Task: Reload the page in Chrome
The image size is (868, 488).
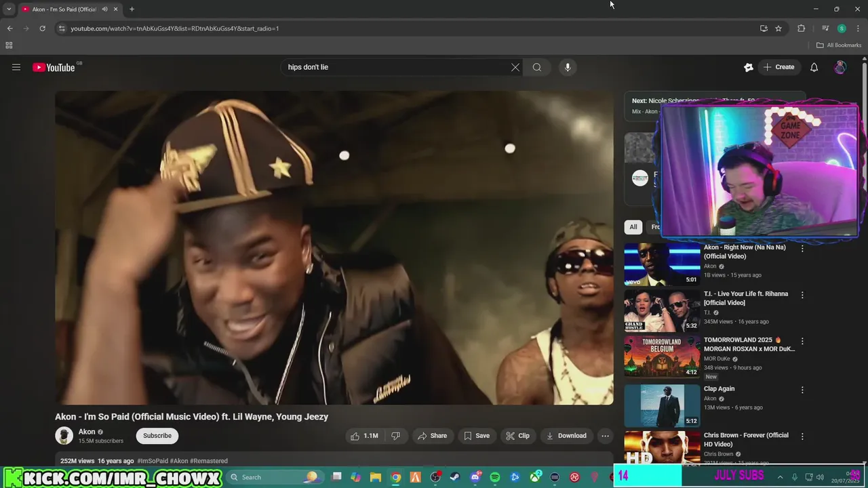Action: click(x=42, y=28)
